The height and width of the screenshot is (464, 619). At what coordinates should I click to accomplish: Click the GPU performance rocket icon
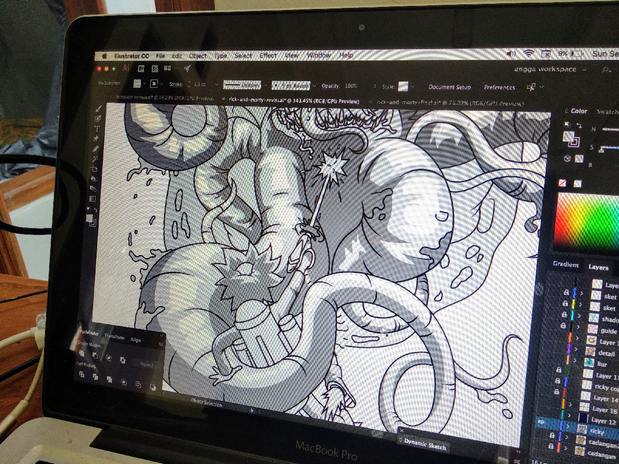click(x=188, y=68)
